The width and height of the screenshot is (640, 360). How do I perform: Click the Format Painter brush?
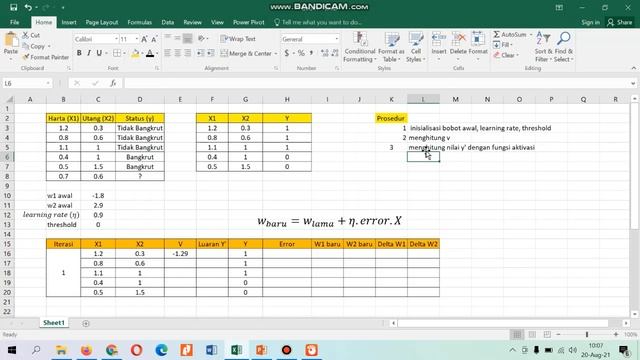click(x=26, y=57)
